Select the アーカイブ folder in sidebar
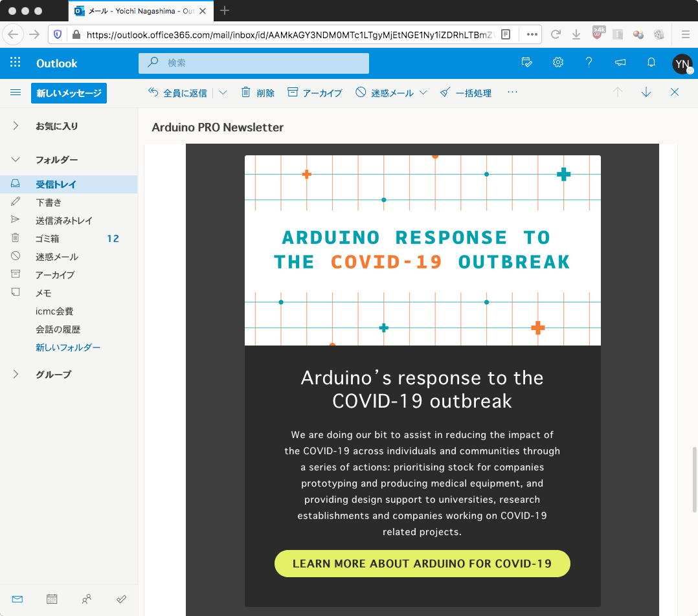 point(69,275)
